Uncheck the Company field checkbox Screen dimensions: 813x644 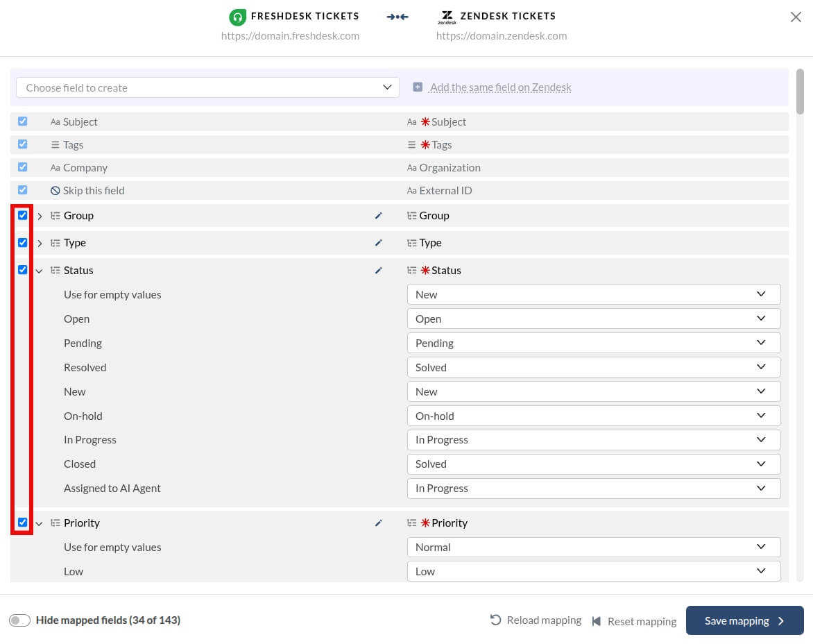22,167
